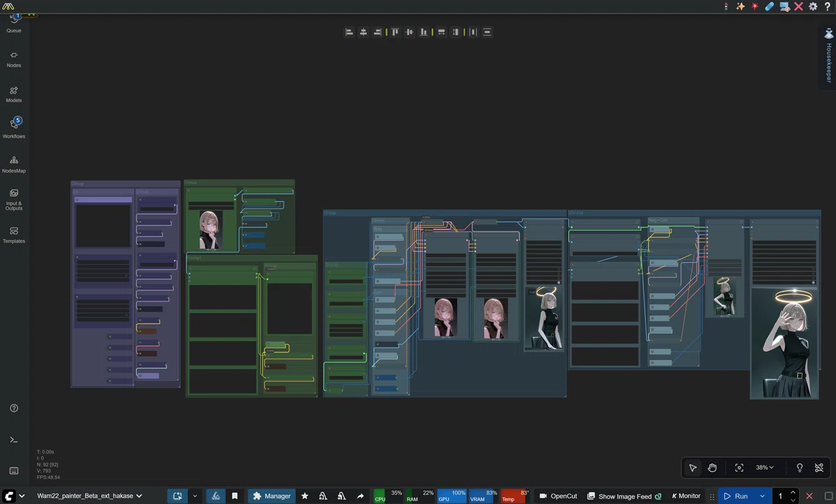The image size is (836, 504).
Task: Click the traffic light icon in top bar
Action: pyautogui.click(x=726, y=6)
